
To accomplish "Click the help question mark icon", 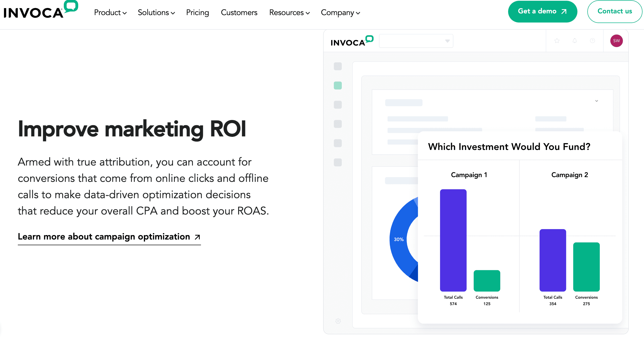I will point(592,41).
